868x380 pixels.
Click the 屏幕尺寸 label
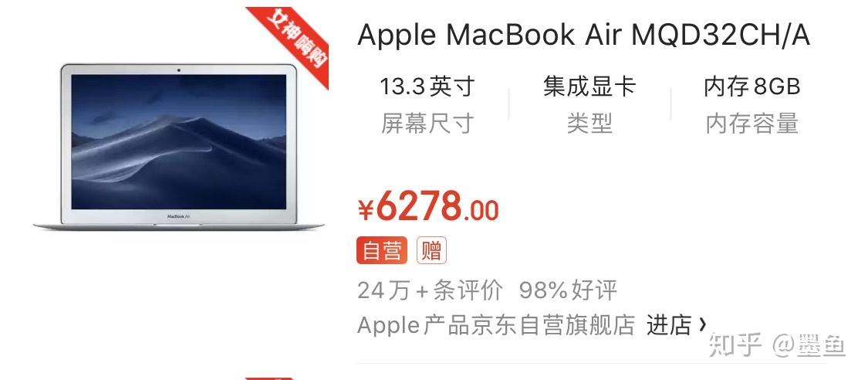click(427, 124)
